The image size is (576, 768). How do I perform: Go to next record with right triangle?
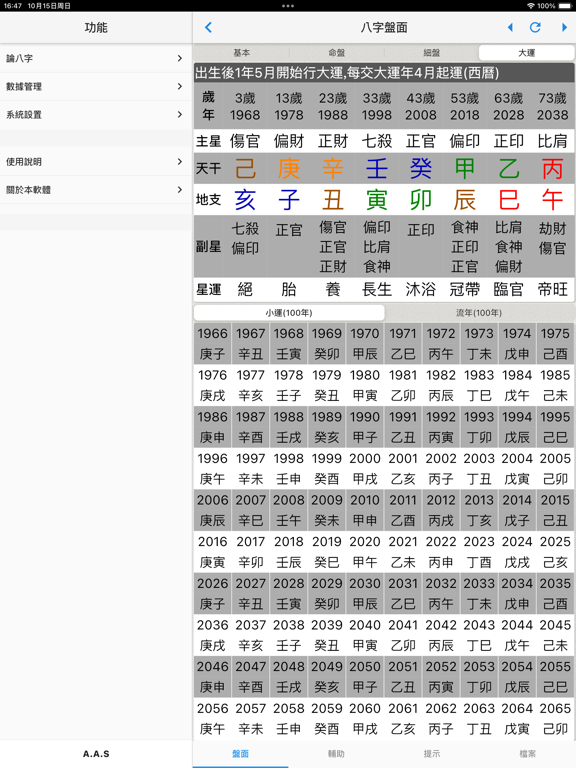coord(564,27)
